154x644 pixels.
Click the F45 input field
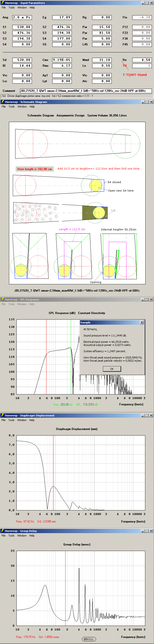click(142, 44)
